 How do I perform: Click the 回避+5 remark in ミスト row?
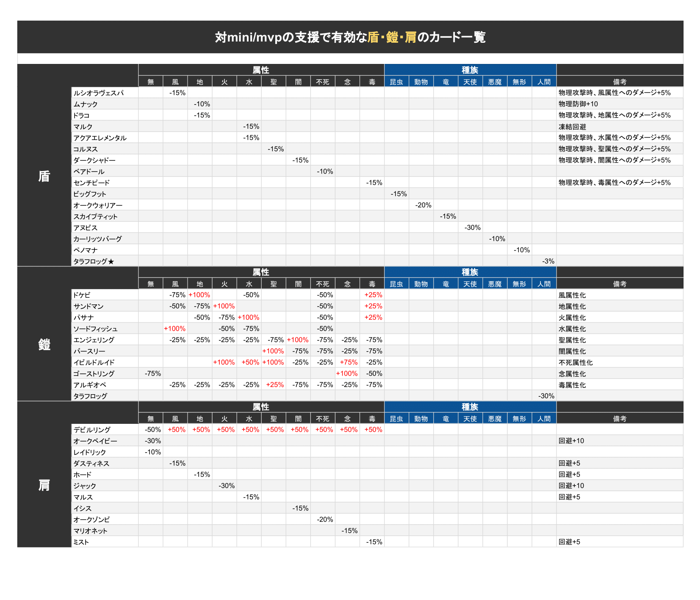(x=569, y=542)
